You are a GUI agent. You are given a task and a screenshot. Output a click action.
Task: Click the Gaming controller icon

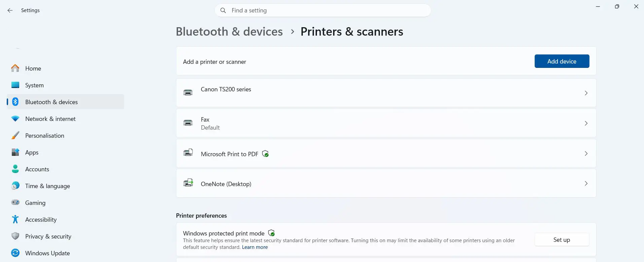(15, 202)
